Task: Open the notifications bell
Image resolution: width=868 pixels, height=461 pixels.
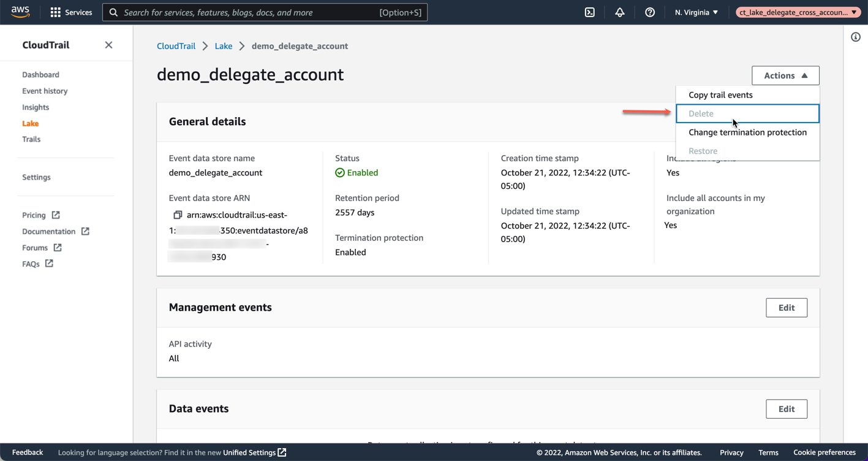Action: pos(619,12)
